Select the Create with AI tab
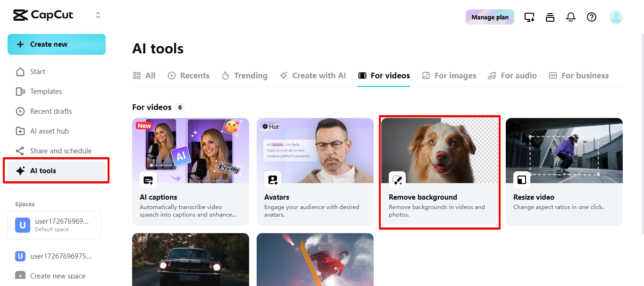 click(x=313, y=76)
